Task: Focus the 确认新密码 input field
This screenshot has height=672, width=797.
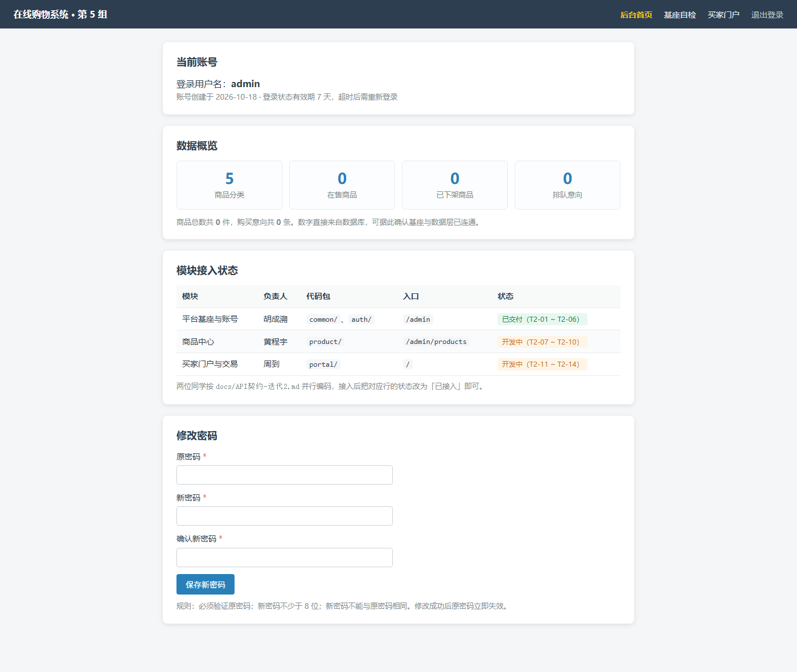Action: (285, 558)
